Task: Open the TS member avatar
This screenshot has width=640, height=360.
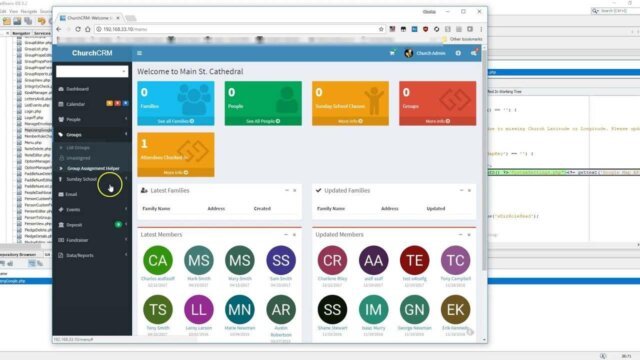Action: pyautogui.click(x=158, y=309)
